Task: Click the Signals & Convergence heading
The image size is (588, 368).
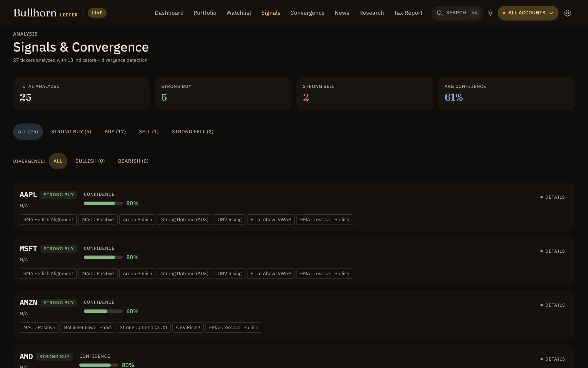Action: click(x=81, y=47)
